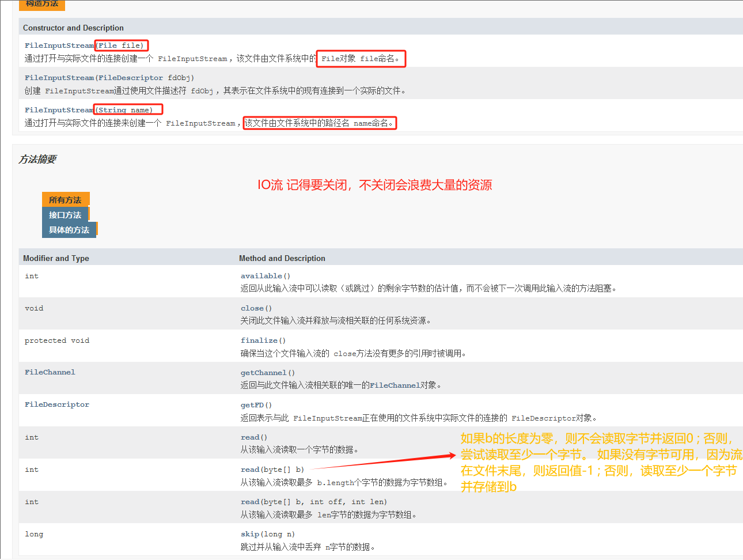Click the finalize description 确保当这个文件输入流的 close方法
This screenshot has height=560, width=743.
pos(353,353)
